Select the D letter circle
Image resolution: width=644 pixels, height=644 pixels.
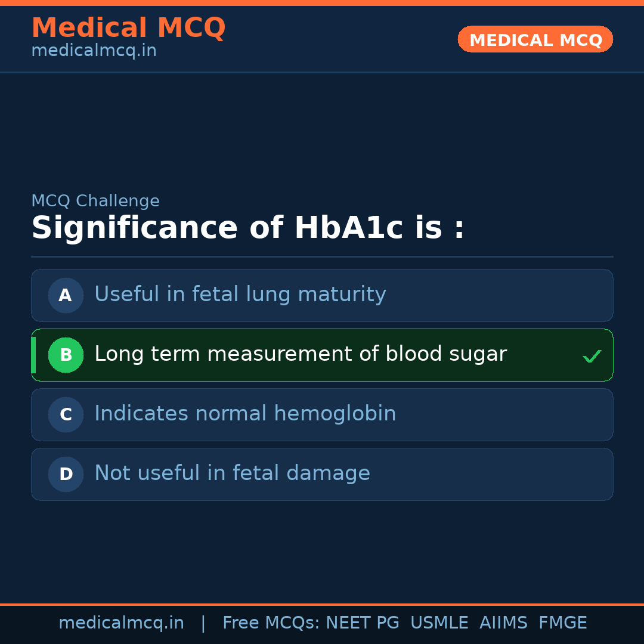tap(66, 474)
